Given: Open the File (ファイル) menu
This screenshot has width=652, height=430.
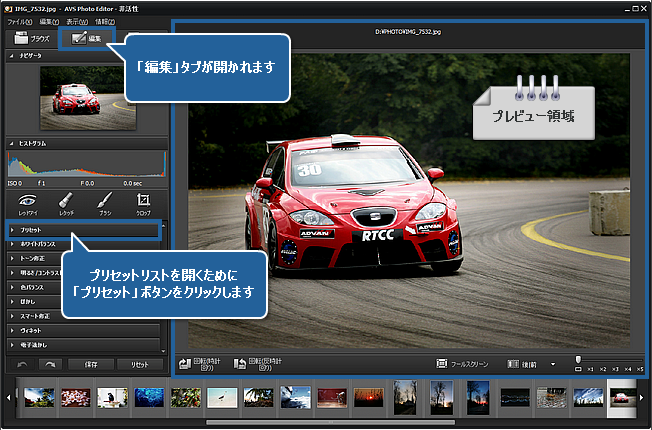Looking at the screenshot, I should [x=20, y=20].
